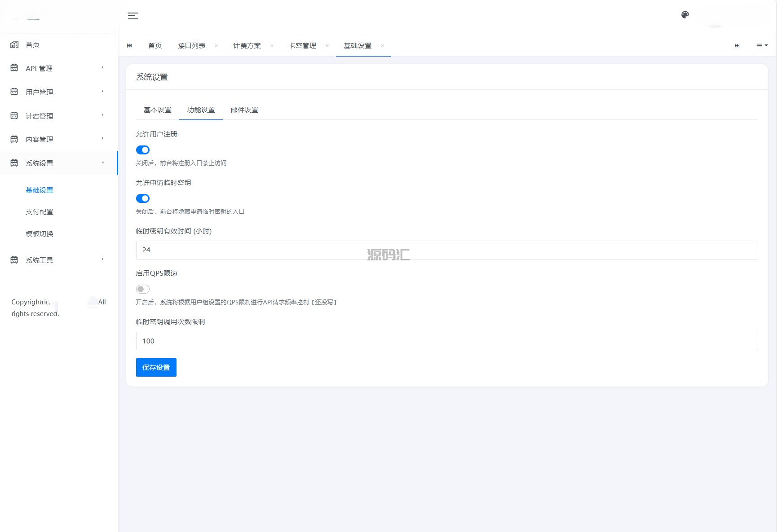Image resolution: width=777 pixels, height=532 pixels.
Task: Expand the 计费管理 menu chevron
Action: tap(102, 115)
